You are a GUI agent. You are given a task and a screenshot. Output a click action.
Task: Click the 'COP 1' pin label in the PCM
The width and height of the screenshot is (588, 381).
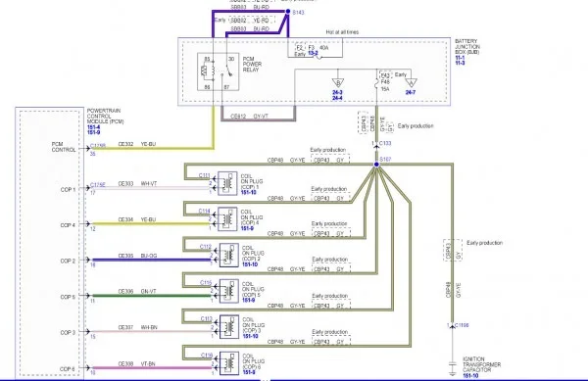coord(69,190)
